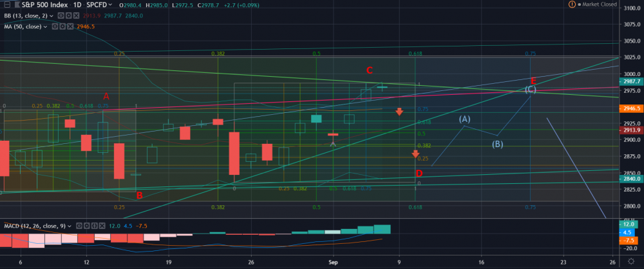Select the red wave label D
644x269 pixels.
419,173
